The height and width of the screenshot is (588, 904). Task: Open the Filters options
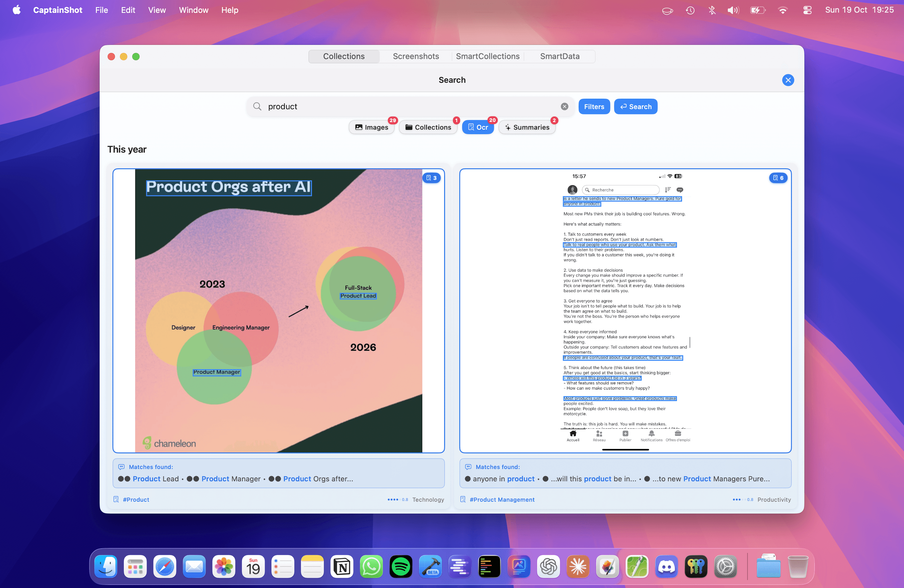pos(594,107)
